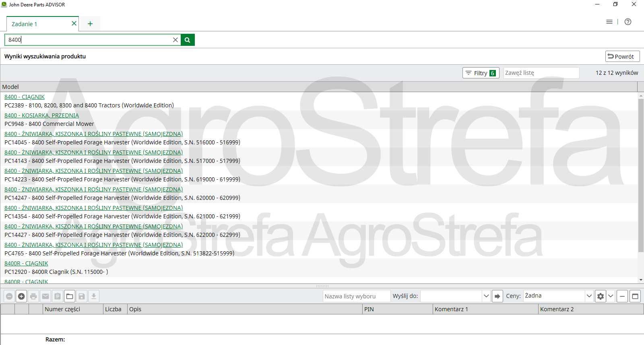Open the forage harvester link for PC14354

click(x=93, y=208)
